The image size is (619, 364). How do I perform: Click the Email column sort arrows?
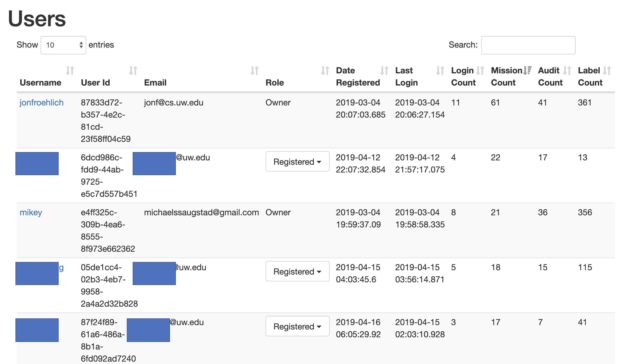point(255,71)
